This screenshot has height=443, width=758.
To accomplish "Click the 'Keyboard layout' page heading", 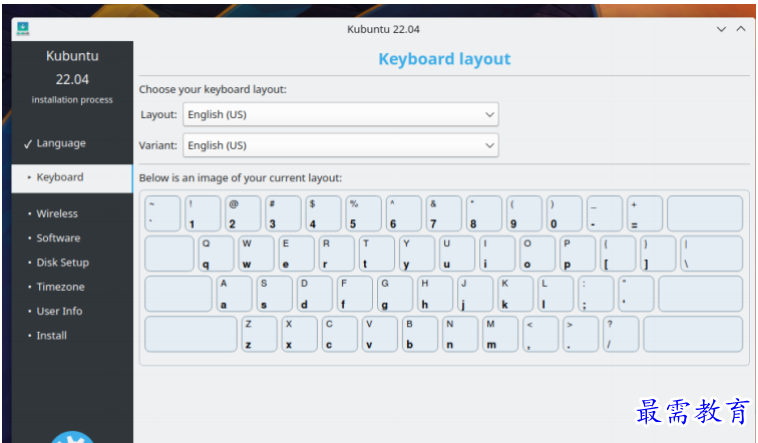I will (x=444, y=59).
